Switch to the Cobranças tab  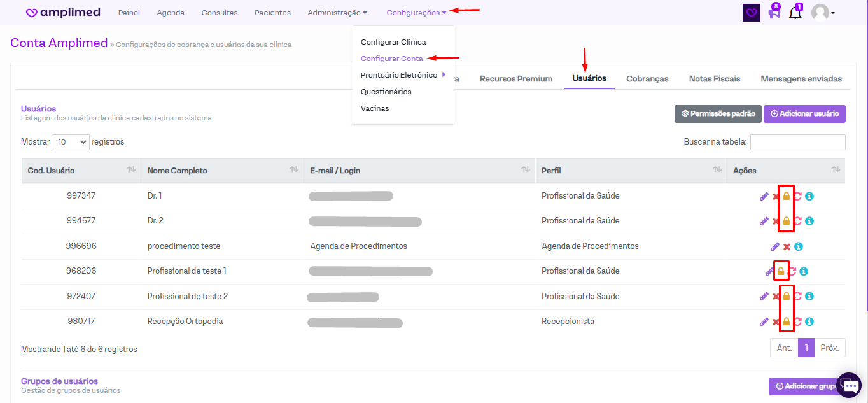647,79
